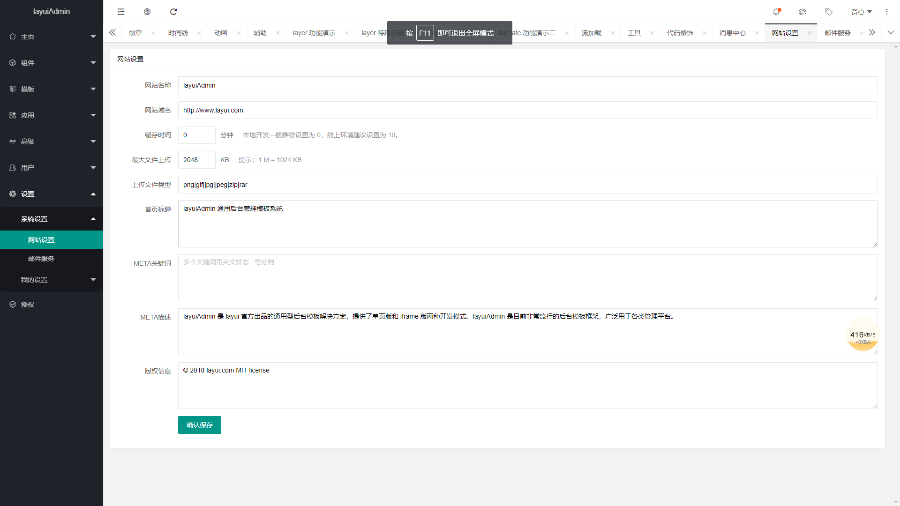Image resolution: width=900 pixels, height=506 pixels.
Task: Switch to the 消息中心 tab
Action: click(732, 33)
